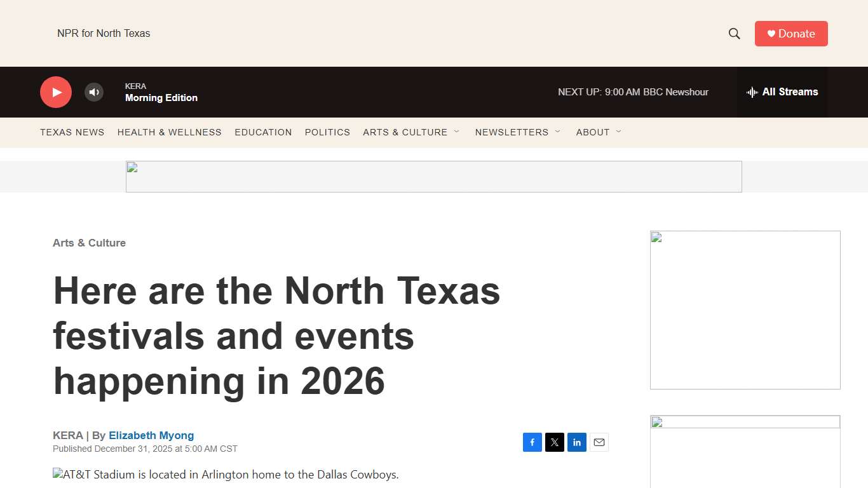Open the site search

coord(733,33)
